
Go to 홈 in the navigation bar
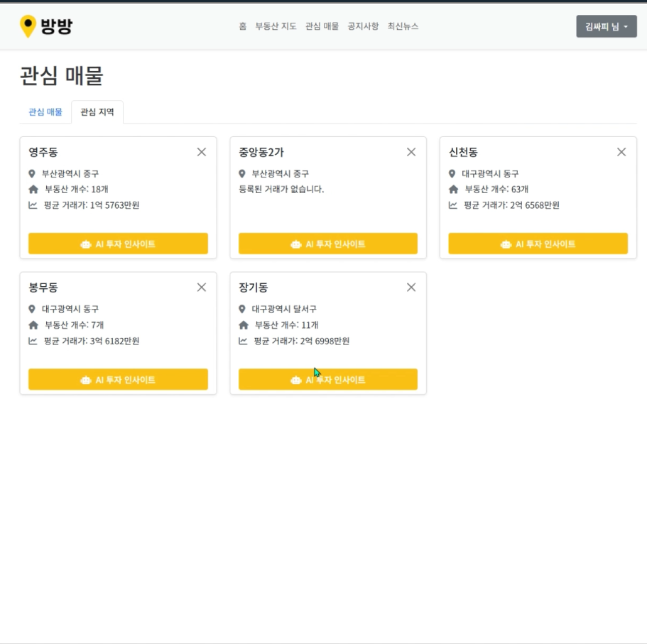[243, 26]
